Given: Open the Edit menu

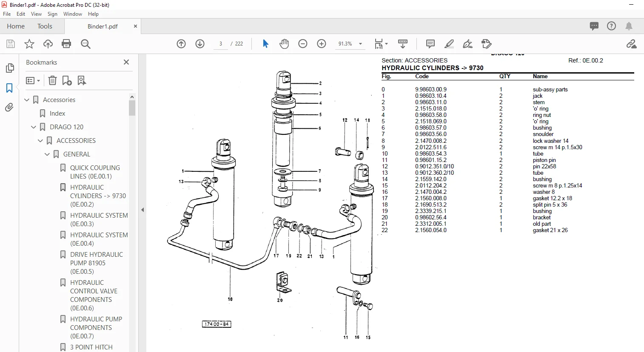Looking at the screenshot, I should 21,14.
